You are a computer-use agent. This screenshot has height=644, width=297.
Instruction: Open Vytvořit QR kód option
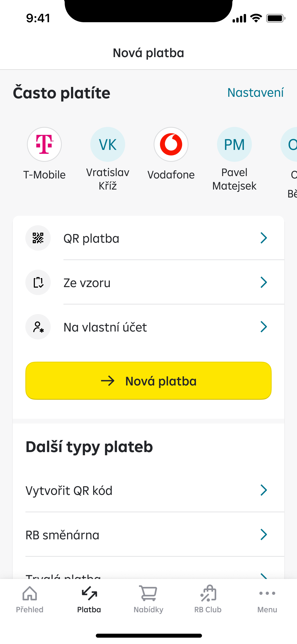tap(69, 491)
